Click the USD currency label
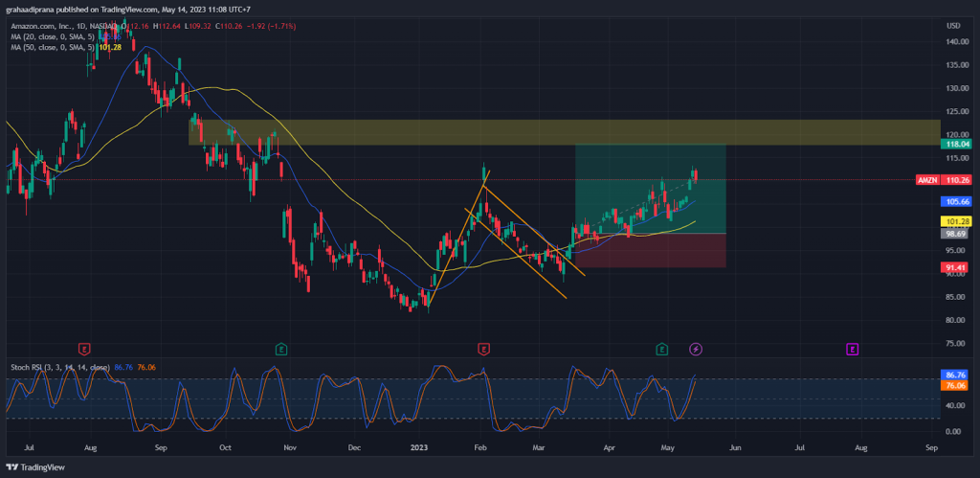Screen dimensions: 980x478 (953, 26)
